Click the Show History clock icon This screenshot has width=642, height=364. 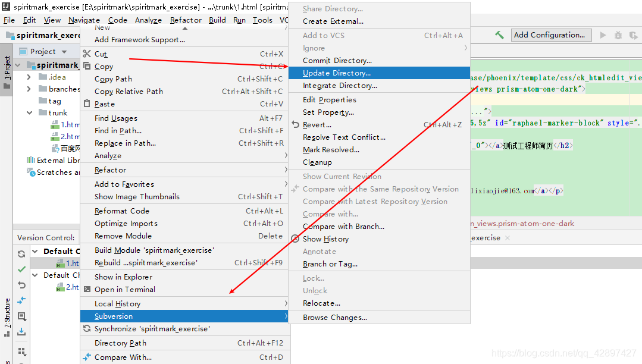(x=295, y=239)
